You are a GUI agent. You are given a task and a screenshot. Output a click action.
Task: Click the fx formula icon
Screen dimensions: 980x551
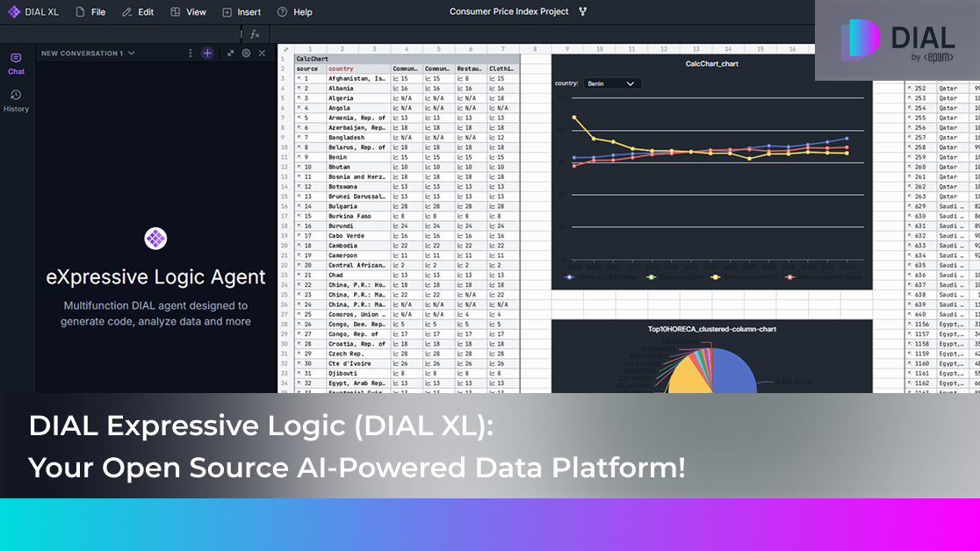[x=255, y=34]
